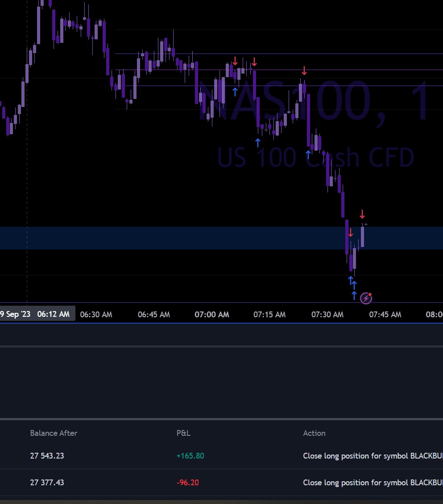Click the 06:45 AM time axis label
443x504 pixels.
click(x=154, y=314)
